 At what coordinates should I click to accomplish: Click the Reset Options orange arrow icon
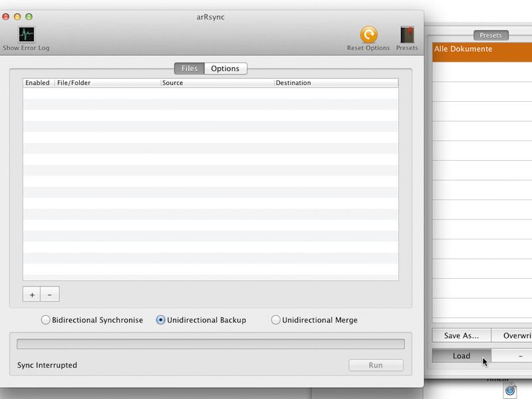(368, 35)
